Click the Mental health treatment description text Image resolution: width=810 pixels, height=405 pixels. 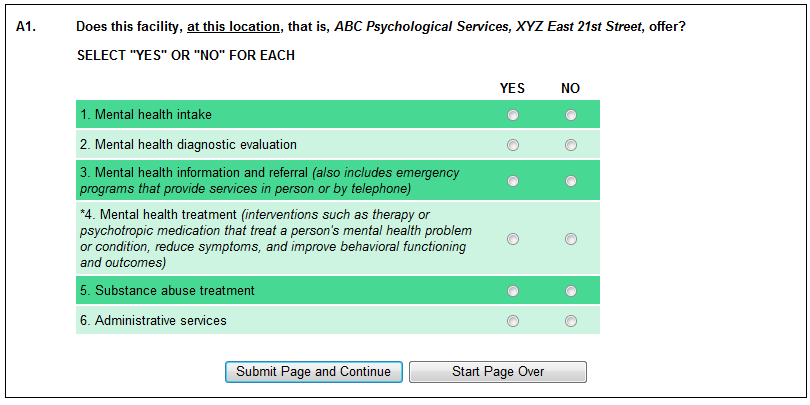[276, 239]
